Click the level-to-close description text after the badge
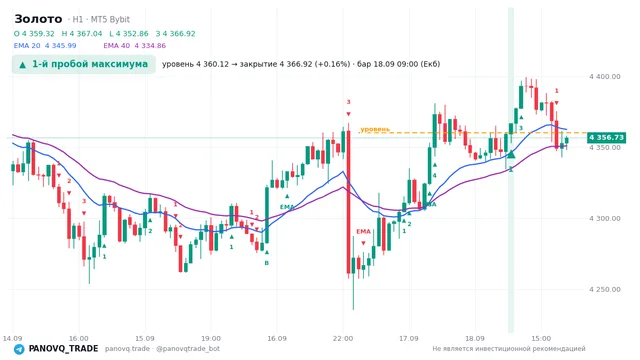 [301, 64]
